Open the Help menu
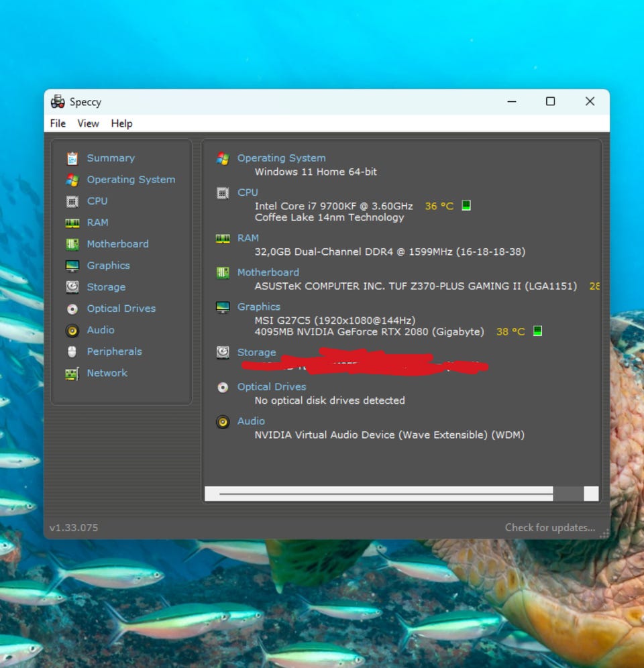 point(121,123)
